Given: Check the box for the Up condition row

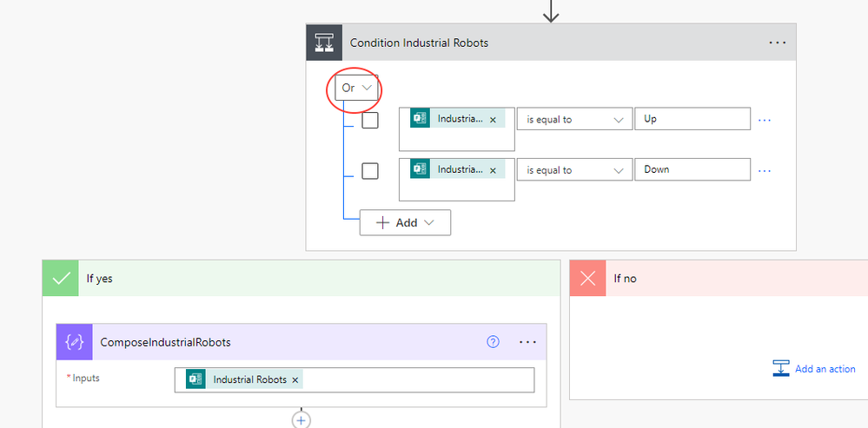Looking at the screenshot, I should tap(370, 121).
